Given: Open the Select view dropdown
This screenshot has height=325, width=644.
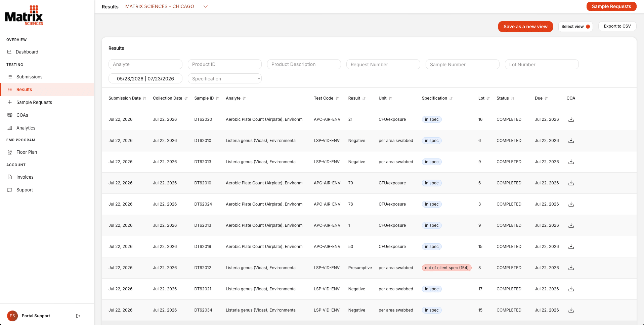Looking at the screenshot, I should [575, 27].
